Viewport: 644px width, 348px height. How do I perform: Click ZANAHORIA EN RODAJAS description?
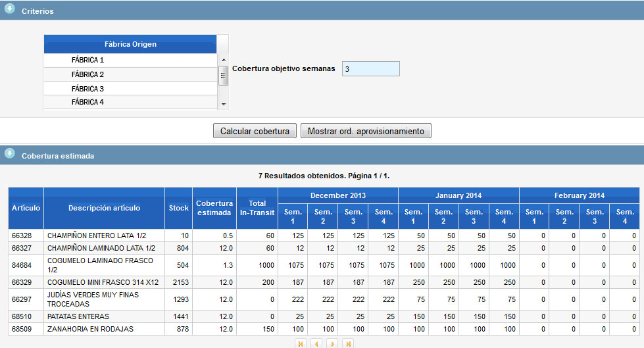click(90, 329)
